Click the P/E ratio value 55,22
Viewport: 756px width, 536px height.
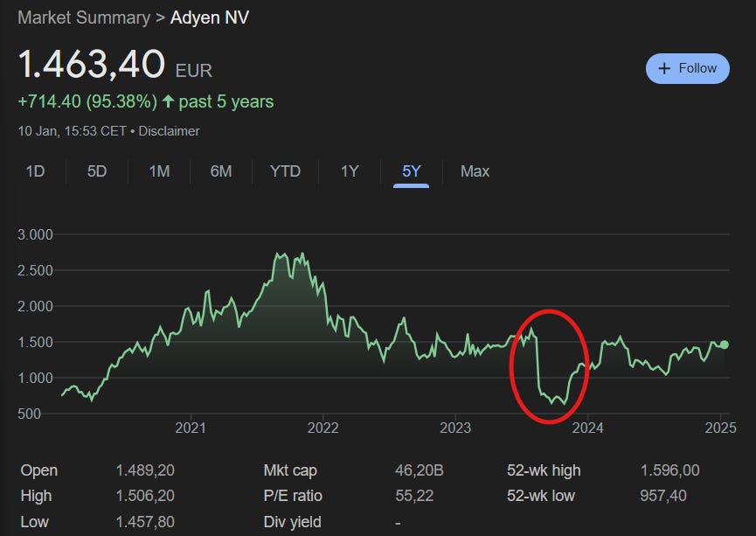click(414, 496)
